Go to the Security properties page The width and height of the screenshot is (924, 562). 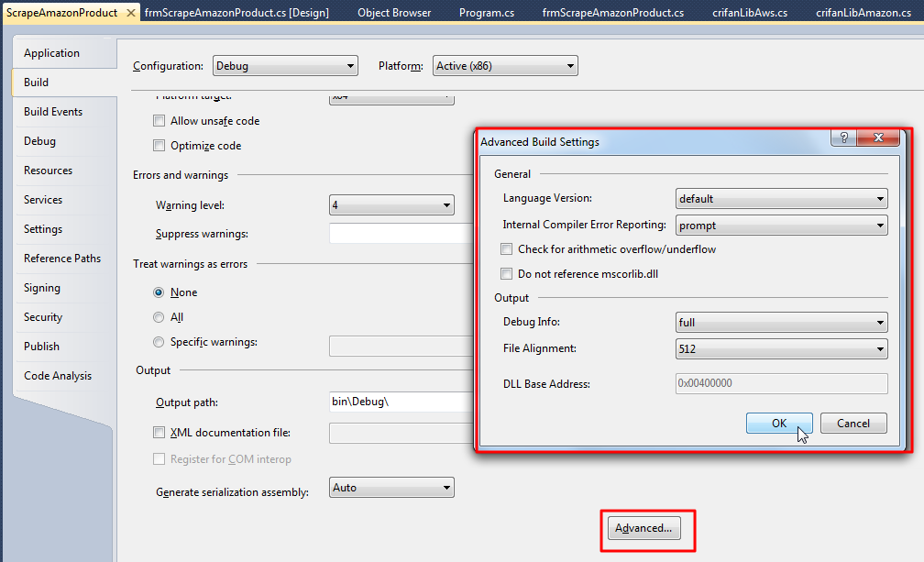64,317
